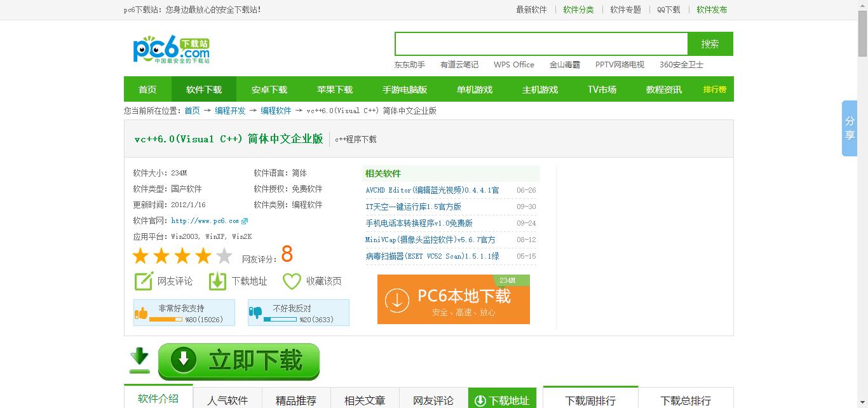
Task: Open the 病毒扫描器 ESET related link
Action: coord(432,256)
